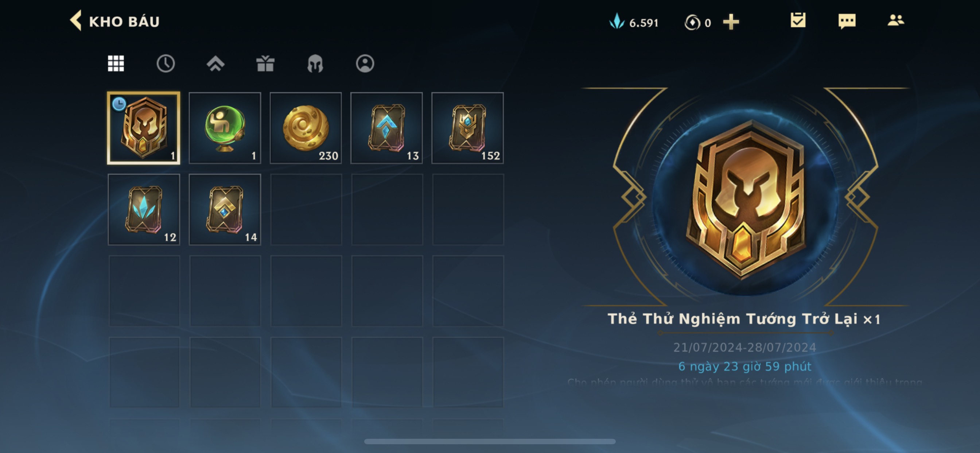Filter by the champion helmet tab
This screenshot has width=980, height=453.
point(315,63)
